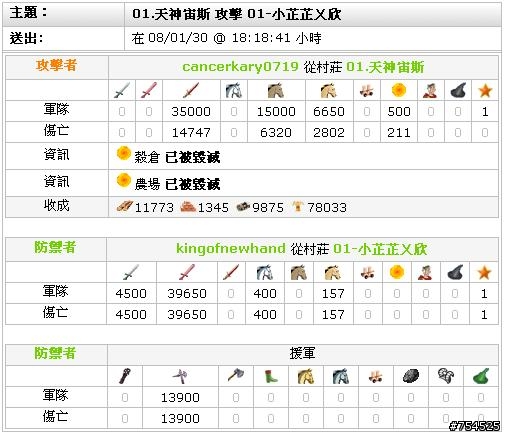Click the Teutonic Knight horse icon in 援軍
This screenshot has width=505, height=434.
click(x=340, y=376)
